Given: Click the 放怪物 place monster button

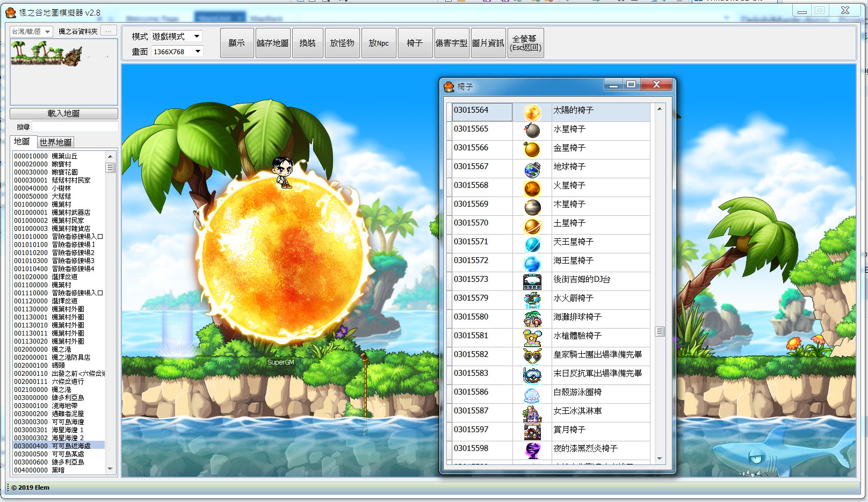Looking at the screenshot, I should tap(342, 43).
